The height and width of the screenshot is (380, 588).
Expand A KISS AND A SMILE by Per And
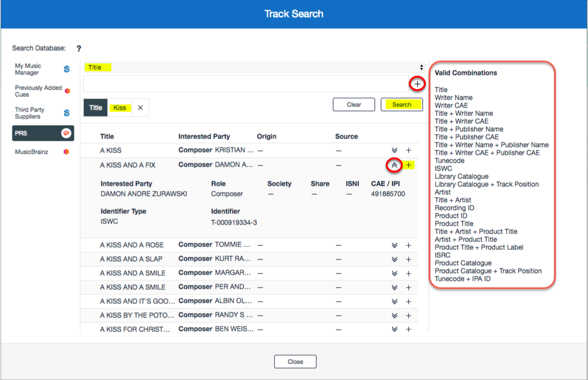394,288
